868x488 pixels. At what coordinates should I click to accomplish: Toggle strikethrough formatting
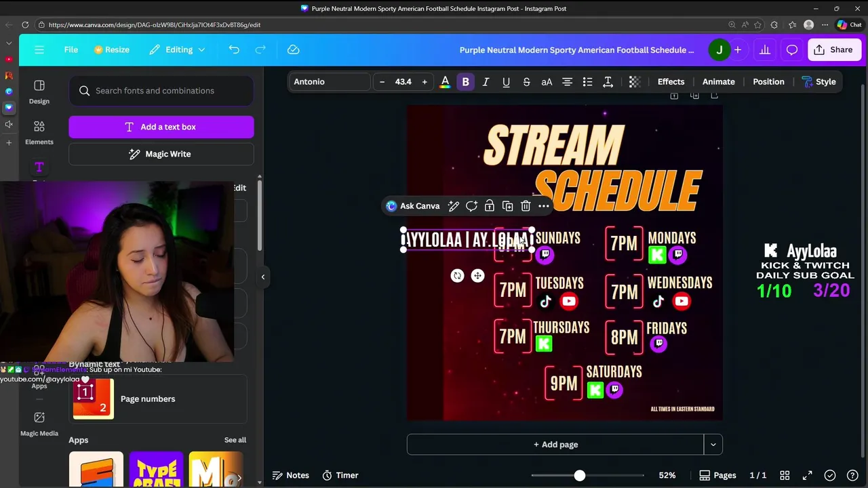tap(526, 81)
